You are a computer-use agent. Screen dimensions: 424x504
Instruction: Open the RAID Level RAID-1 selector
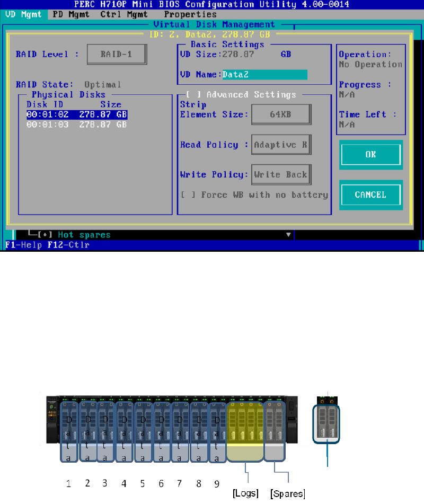coord(117,54)
